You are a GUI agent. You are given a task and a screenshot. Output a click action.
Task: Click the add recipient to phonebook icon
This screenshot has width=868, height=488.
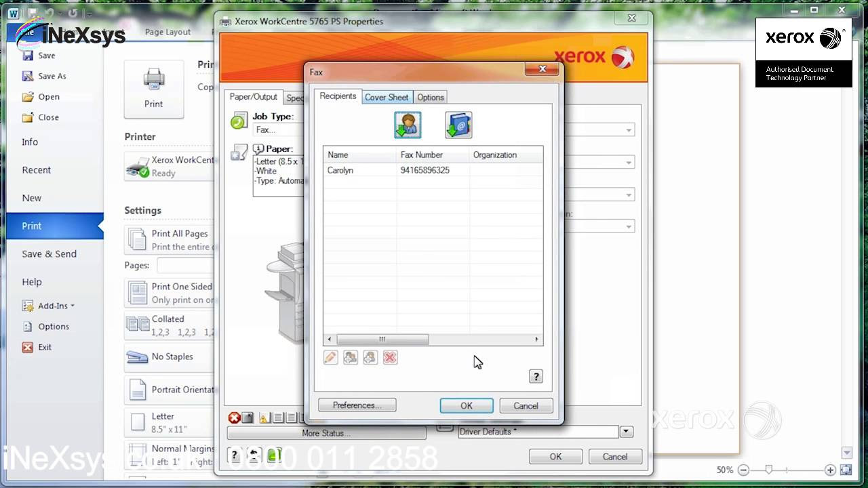click(350, 357)
